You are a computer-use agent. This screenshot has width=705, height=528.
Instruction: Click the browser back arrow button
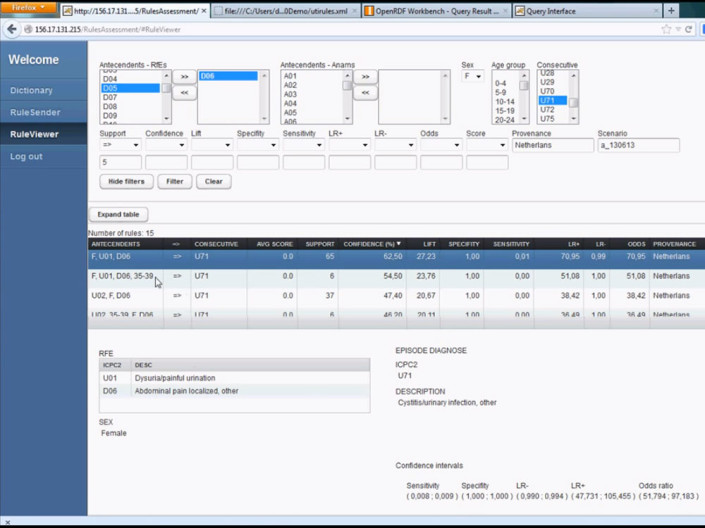[x=12, y=29]
